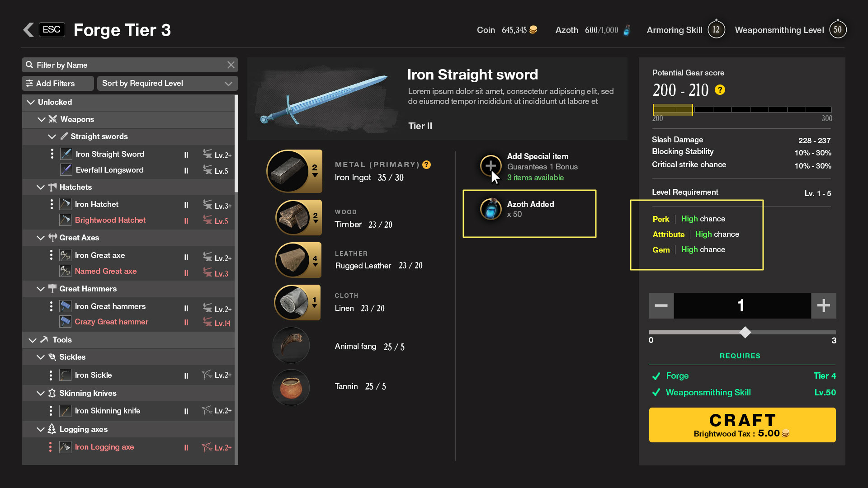Click the Add Filters button
Viewport: 868px width, 488px height.
pyautogui.click(x=57, y=84)
